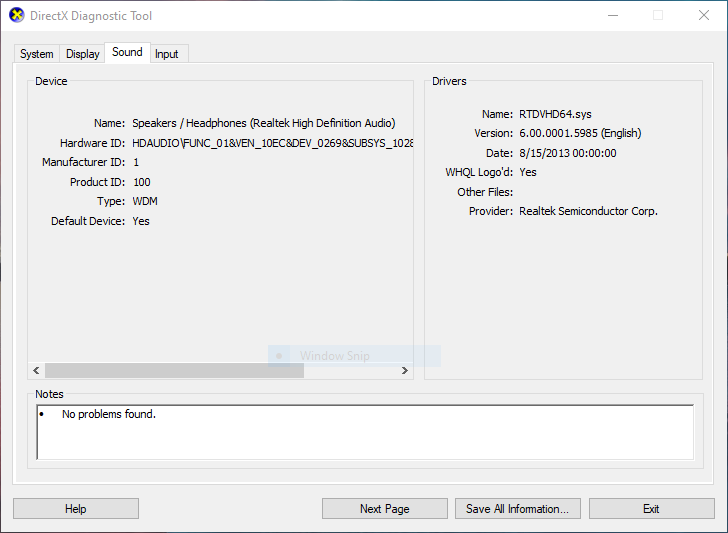
Task: Click the provider 'Realtek Semiconductor Corp.'
Action: pyautogui.click(x=588, y=211)
